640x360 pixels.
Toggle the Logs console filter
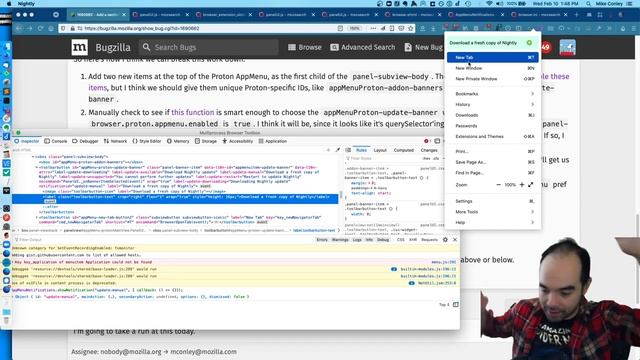pyautogui.click(x=357, y=240)
